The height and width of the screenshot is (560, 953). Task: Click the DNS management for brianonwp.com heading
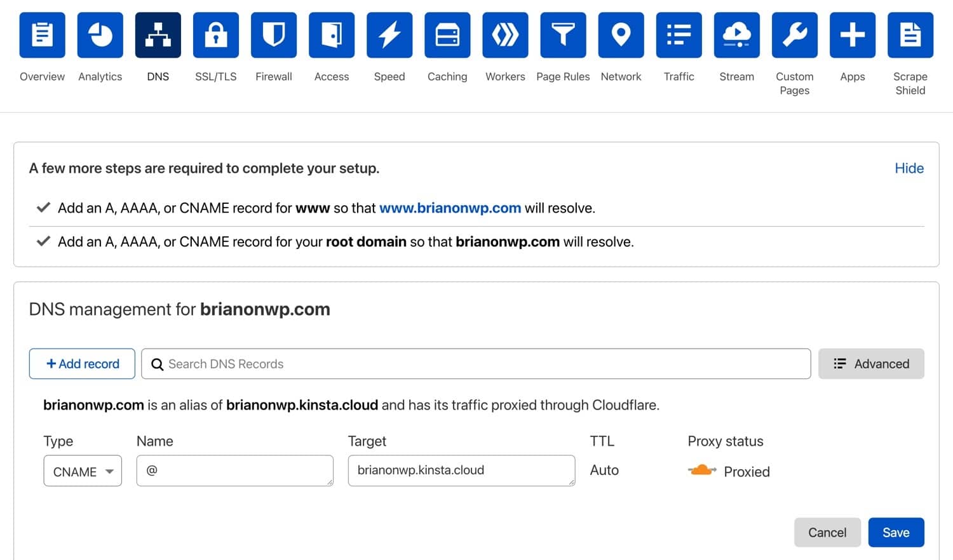pyautogui.click(x=180, y=309)
